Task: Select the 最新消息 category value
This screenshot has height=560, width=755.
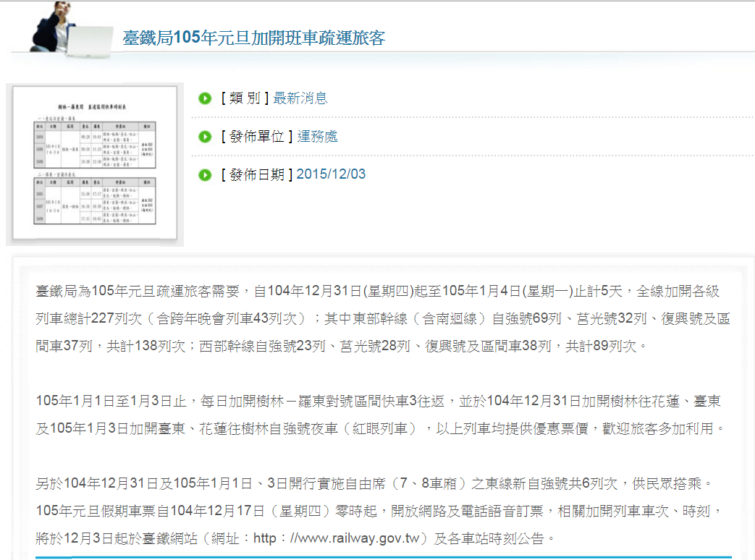Action: point(300,98)
